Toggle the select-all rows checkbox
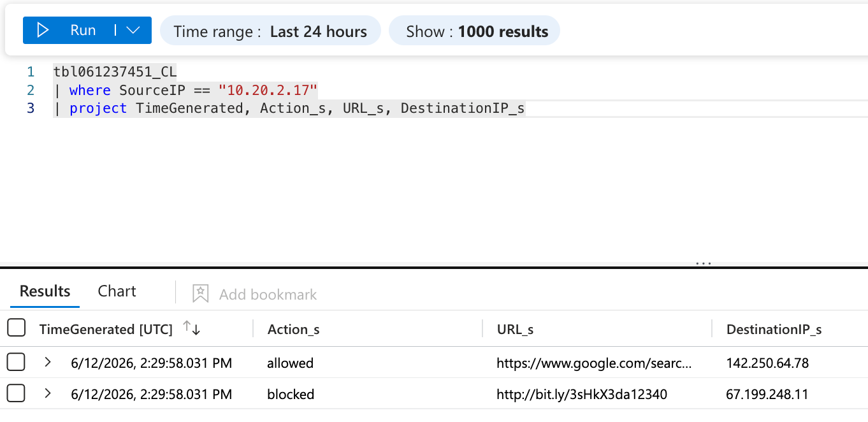868x422 pixels. tap(16, 328)
